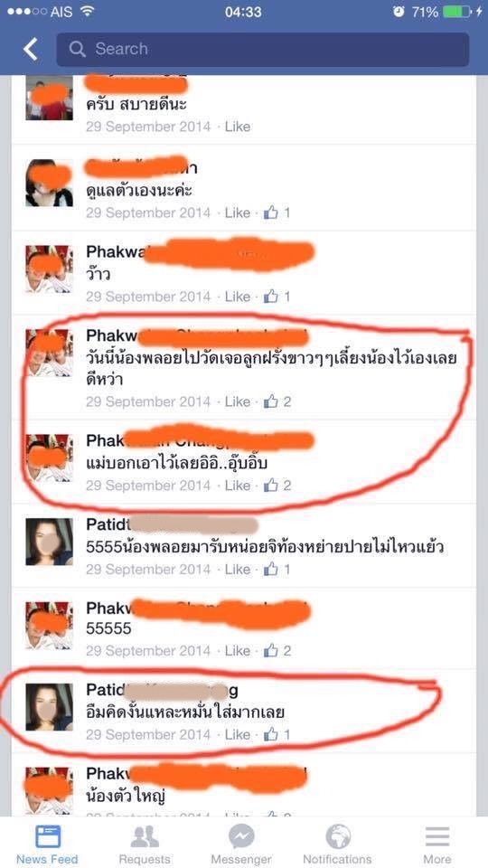Open the Notifications globe icon
This screenshot has height=868, width=488.
338,835
